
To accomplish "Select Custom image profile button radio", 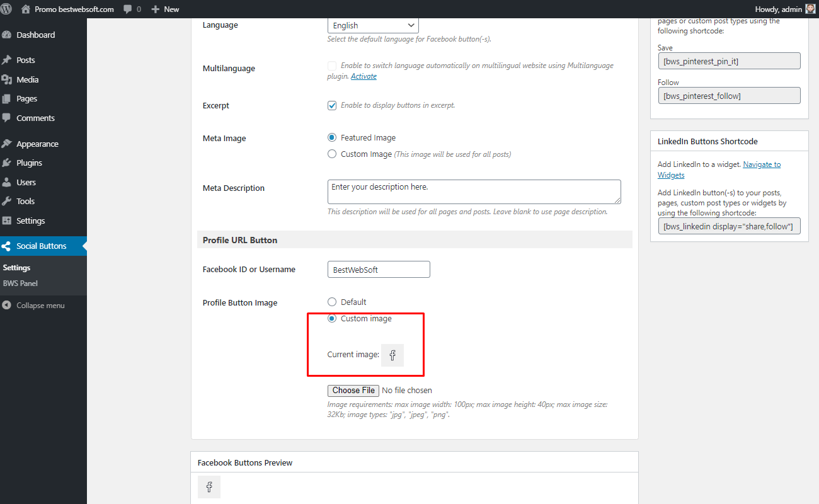I will coord(332,318).
